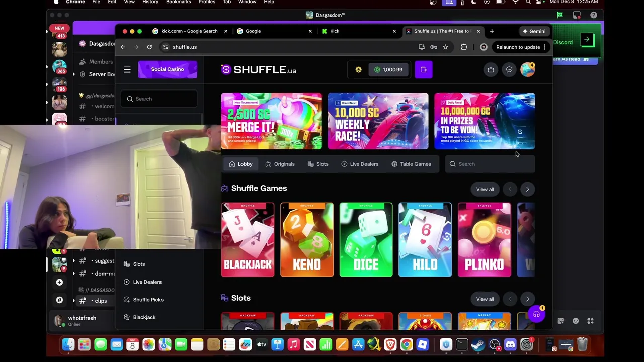
Task: Click the shuffle.us address bar
Action: 292,47
